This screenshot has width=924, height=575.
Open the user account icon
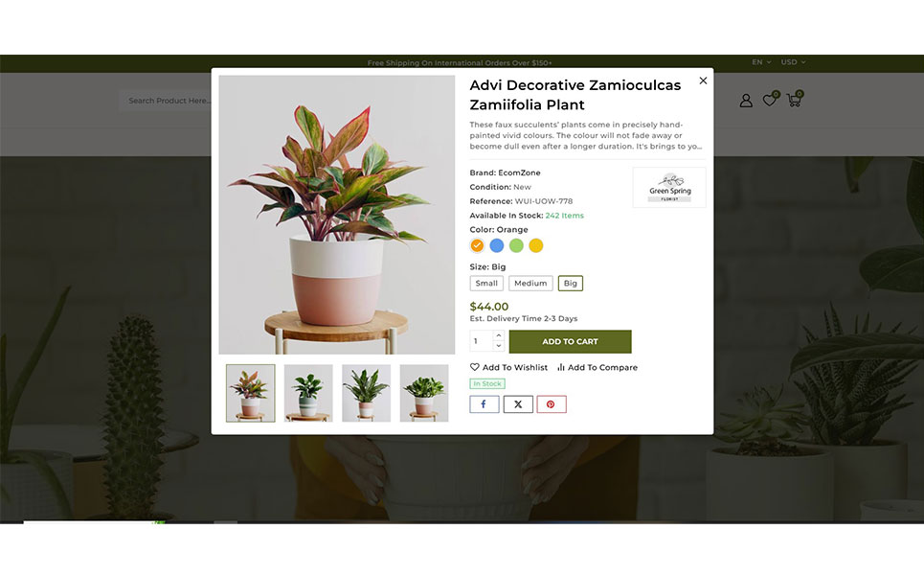coord(746,101)
